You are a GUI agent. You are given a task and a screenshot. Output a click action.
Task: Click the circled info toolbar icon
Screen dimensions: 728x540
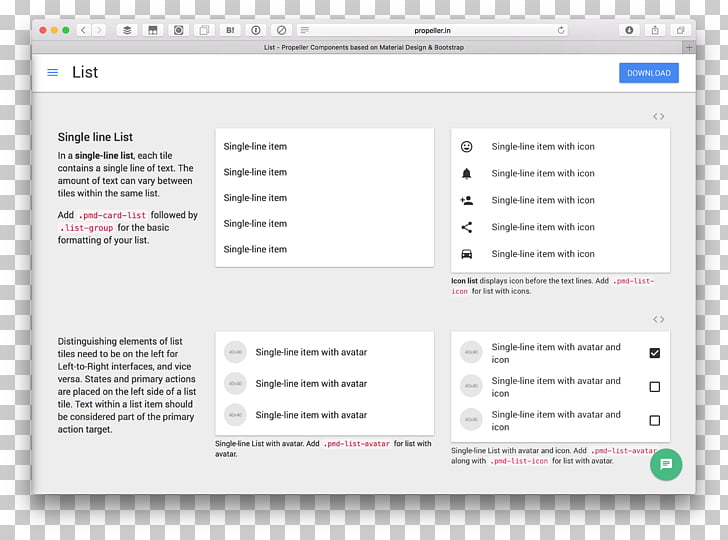[x=256, y=30]
